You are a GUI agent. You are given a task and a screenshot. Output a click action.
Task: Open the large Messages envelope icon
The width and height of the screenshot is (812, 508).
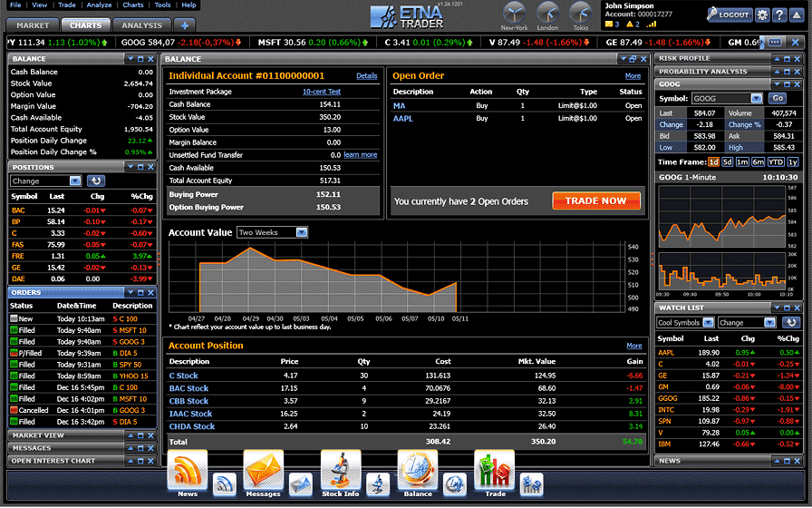click(x=264, y=470)
